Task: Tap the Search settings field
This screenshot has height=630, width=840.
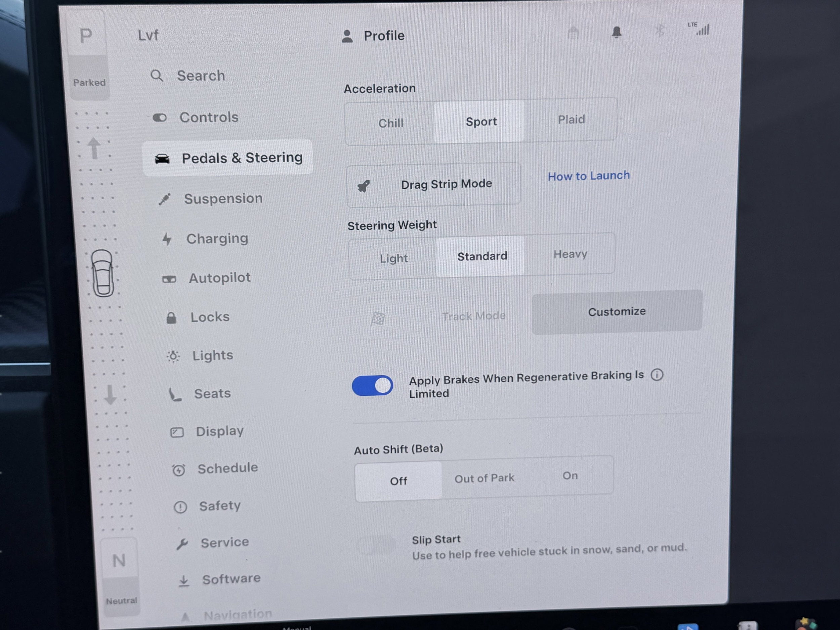Action: coord(201,76)
